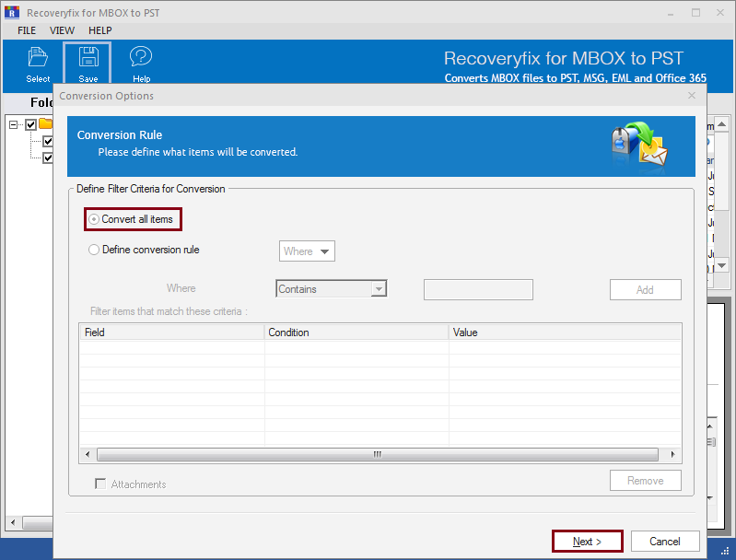This screenshot has height=560, width=736.
Task: Click the Remove button
Action: click(x=645, y=480)
